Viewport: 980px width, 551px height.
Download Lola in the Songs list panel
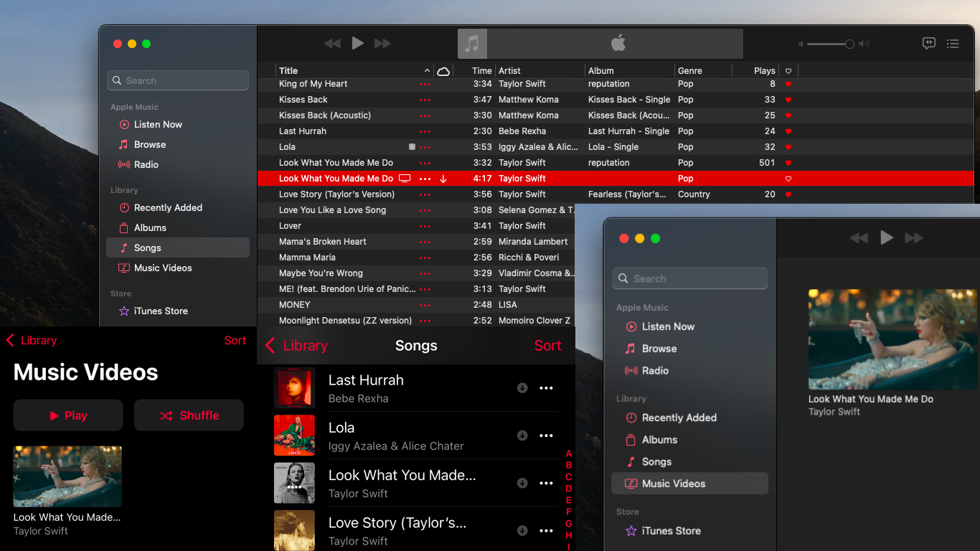click(522, 435)
